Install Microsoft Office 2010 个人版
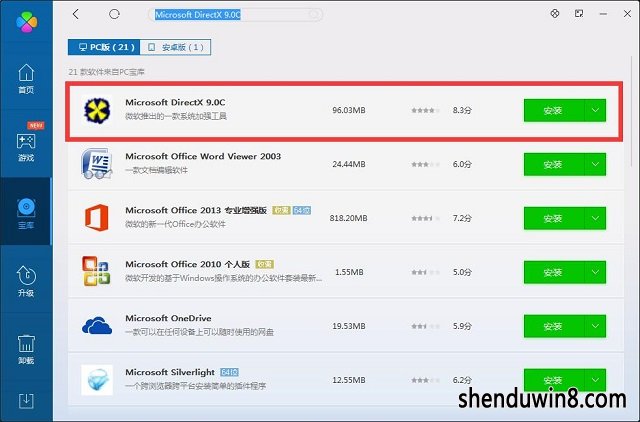 554,272
